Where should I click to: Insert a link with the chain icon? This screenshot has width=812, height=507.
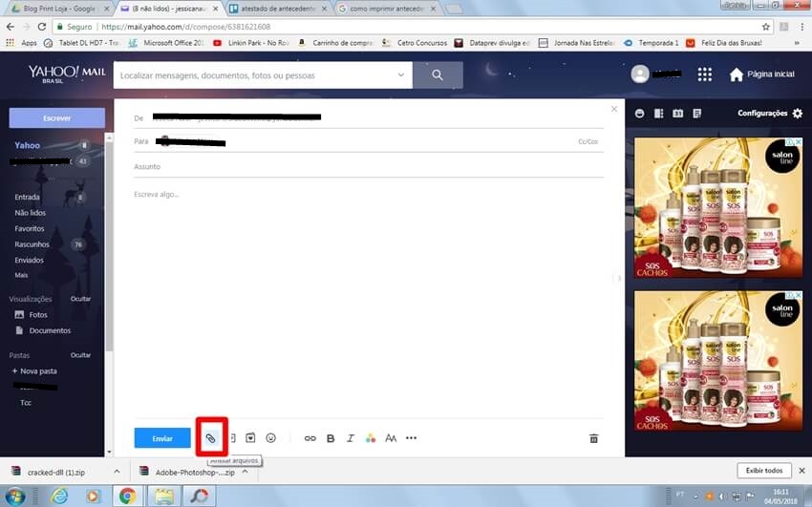pyautogui.click(x=310, y=438)
